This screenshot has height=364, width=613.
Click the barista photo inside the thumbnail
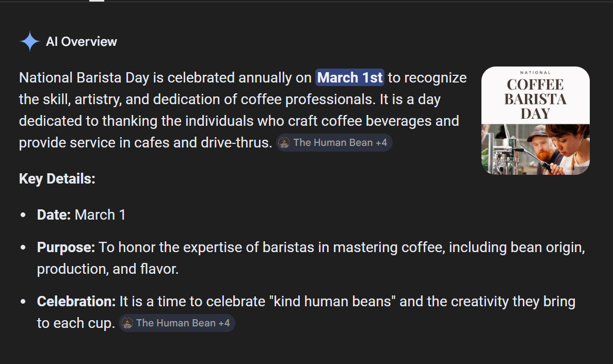pos(535,149)
